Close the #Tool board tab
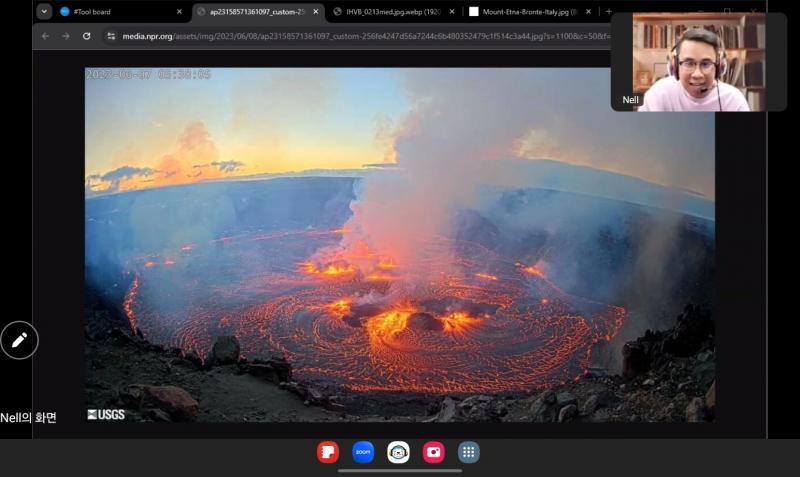800x477 pixels. click(x=179, y=12)
